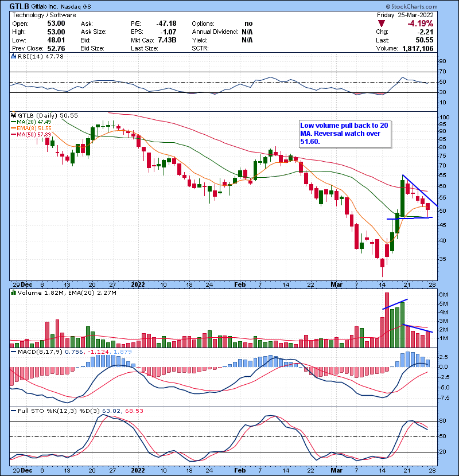
Task: Click the 'Bid:' label
Action: tap(85, 40)
